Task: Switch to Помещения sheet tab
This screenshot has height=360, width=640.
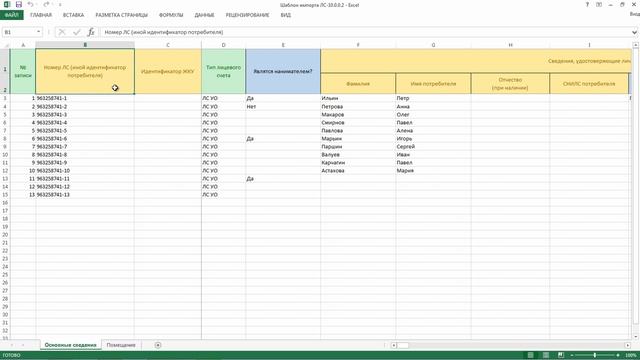Action: pyautogui.click(x=121, y=345)
